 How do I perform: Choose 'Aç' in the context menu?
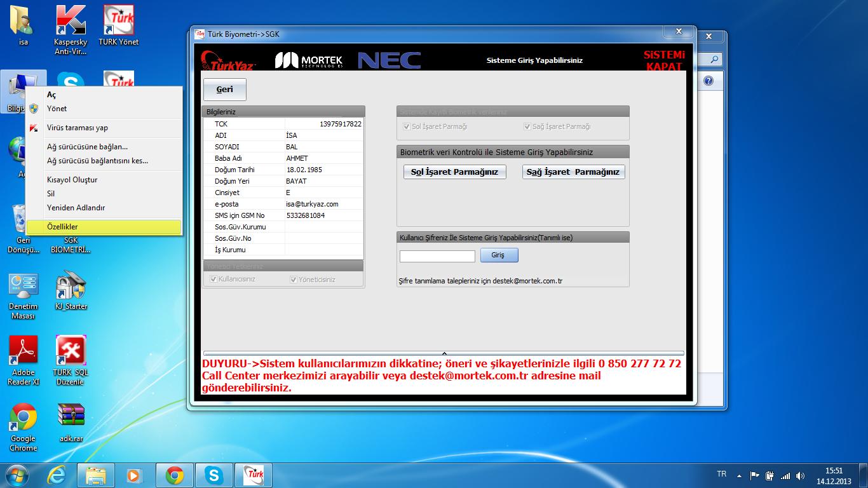pos(104,95)
